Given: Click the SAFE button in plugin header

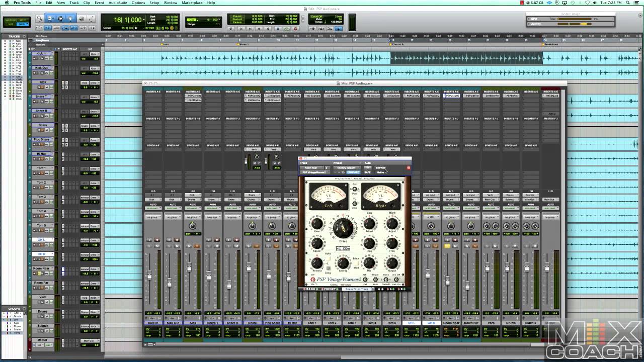Looking at the screenshot, I should (x=367, y=172).
